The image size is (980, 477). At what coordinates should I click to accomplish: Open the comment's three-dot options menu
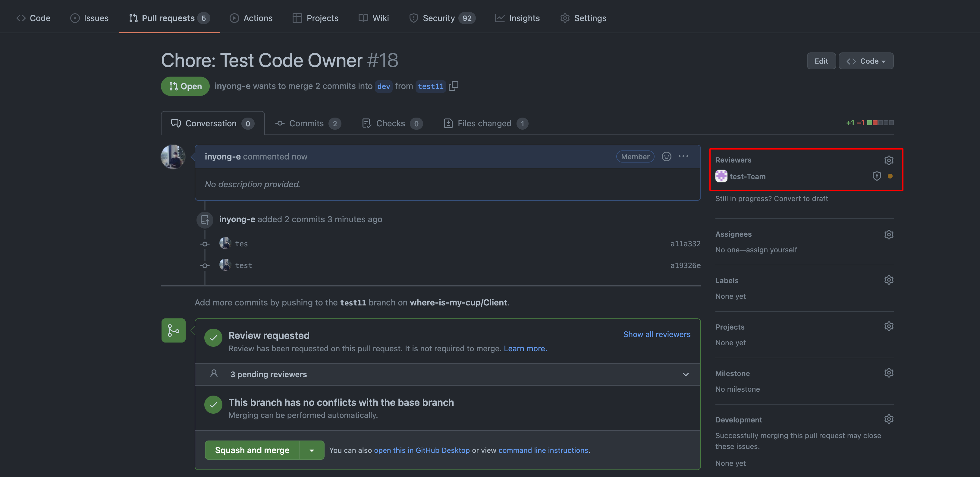click(683, 156)
